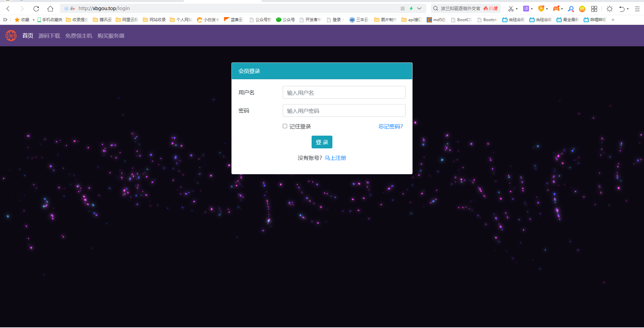Go back using the back arrow
The width and height of the screenshot is (644, 328).
(x=8, y=9)
